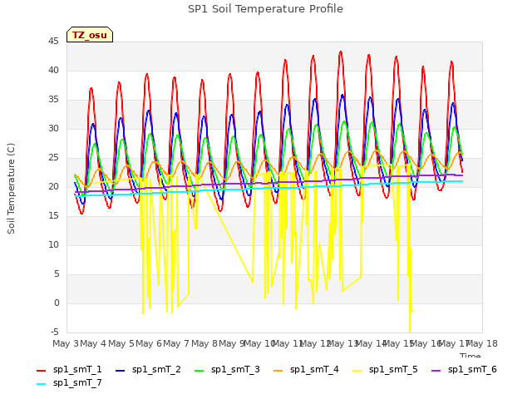Toggle sp1_smT_7 series in legend

pyautogui.click(x=69, y=382)
